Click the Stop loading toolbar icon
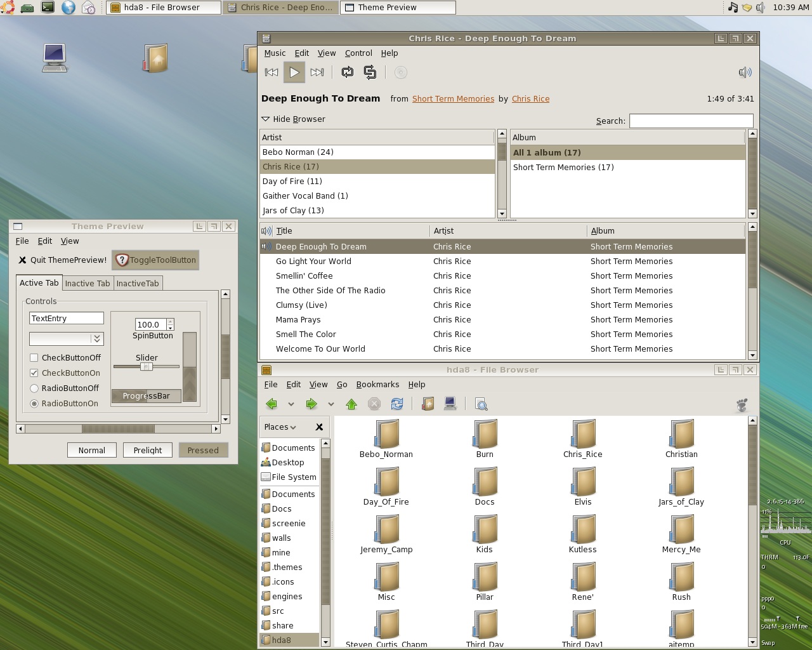Viewport: 812px width, 650px height. (x=374, y=404)
